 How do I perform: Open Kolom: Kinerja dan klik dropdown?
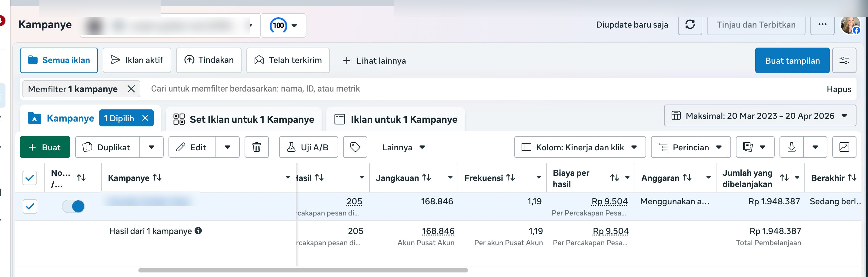pyautogui.click(x=580, y=147)
